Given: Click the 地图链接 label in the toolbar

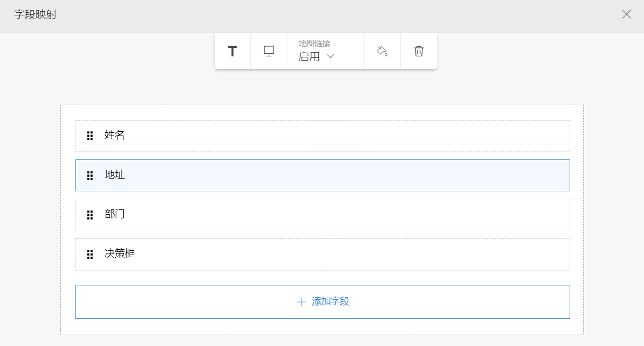Looking at the screenshot, I should (314, 44).
